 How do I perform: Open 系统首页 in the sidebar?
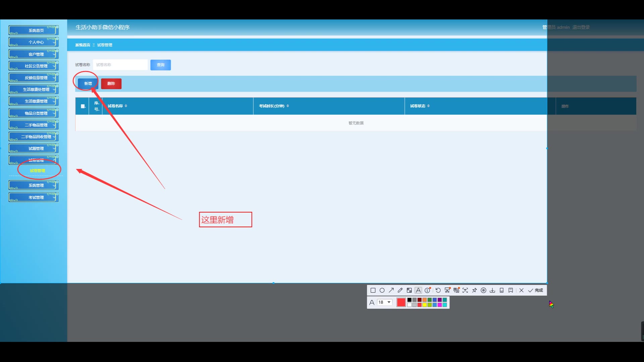34,31
